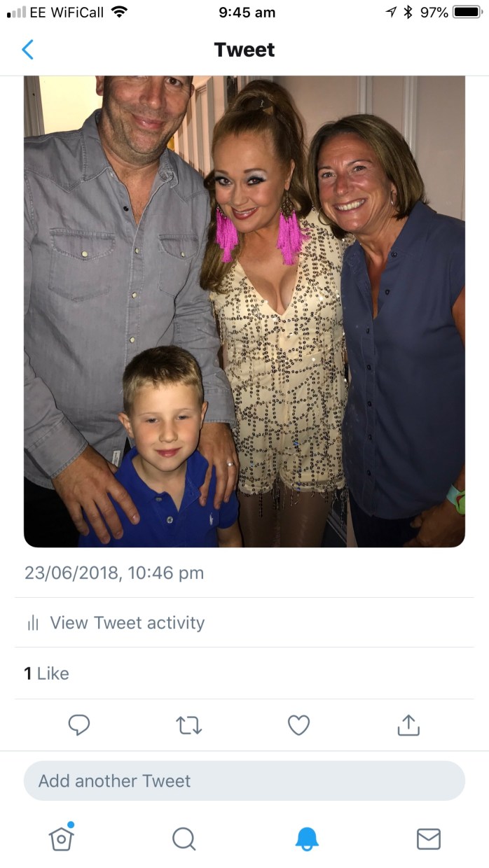Viewport: 489px width, 868px height.
Task: Tap the Bluetooth status icon
Action: 407,13
